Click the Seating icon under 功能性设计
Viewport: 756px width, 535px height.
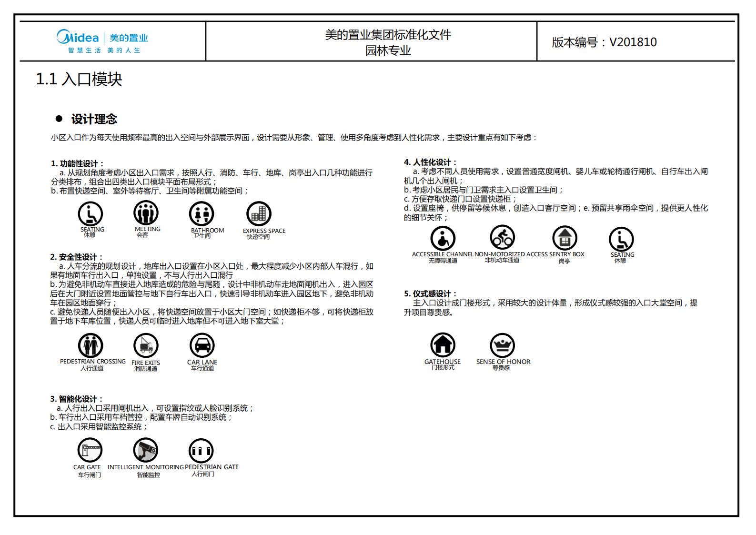click(x=91, y=213)
